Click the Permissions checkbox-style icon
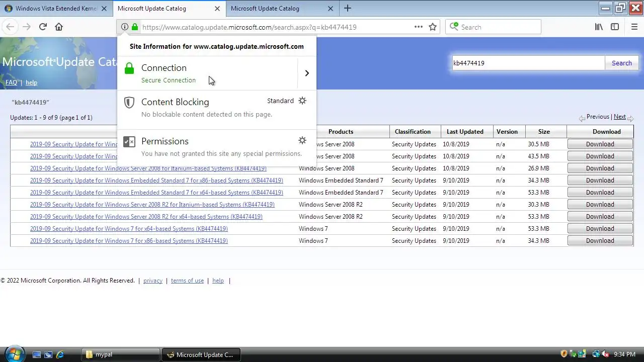This screenshot has height=362, width=644. 129,142
